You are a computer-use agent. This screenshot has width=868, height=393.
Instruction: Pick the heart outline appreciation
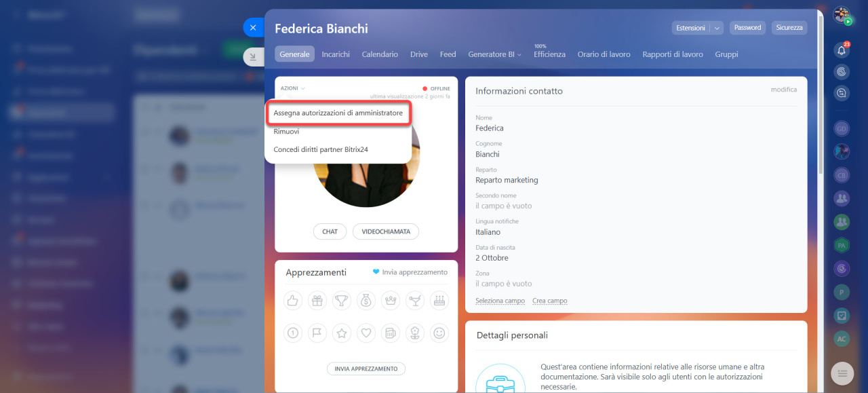tap(366, 333)
